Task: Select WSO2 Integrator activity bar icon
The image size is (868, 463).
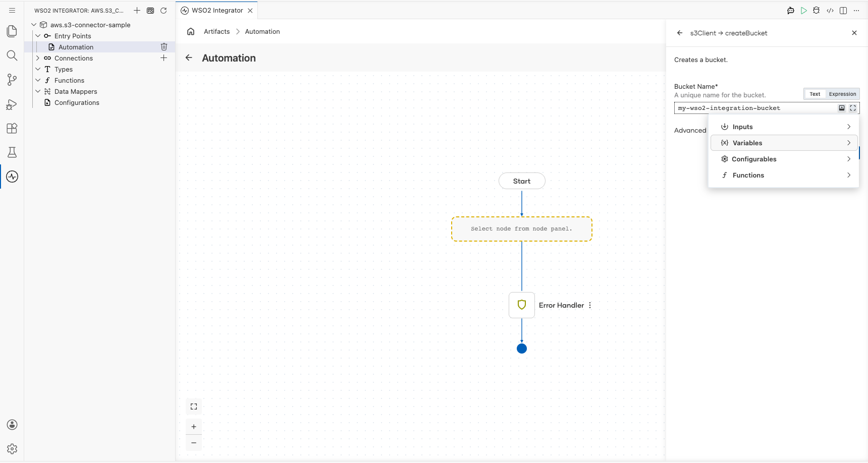Action: tap(12, 177)
